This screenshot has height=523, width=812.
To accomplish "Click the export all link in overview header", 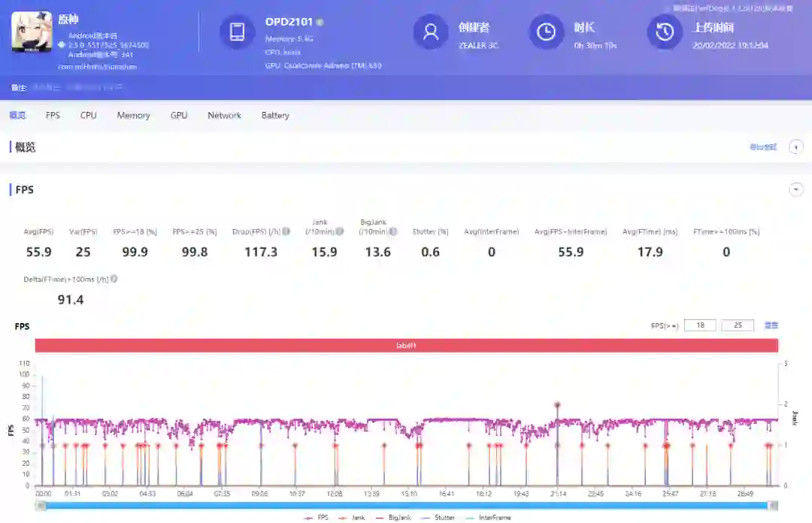I will coord(763,147).
